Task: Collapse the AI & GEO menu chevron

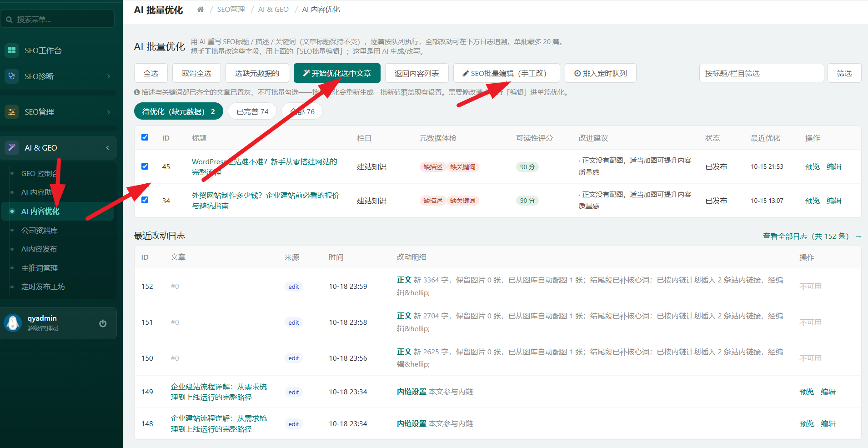Action: point(108,147)
